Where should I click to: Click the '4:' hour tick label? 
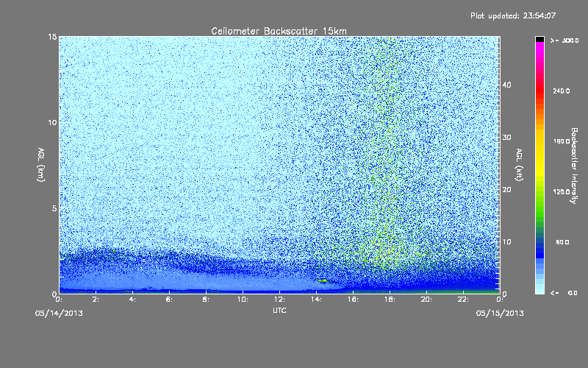[132, 300]
